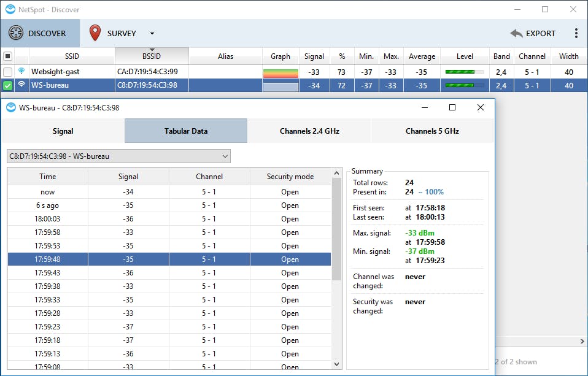
Task: Select the 18:00:03 time row
Action: pos(169,218)
